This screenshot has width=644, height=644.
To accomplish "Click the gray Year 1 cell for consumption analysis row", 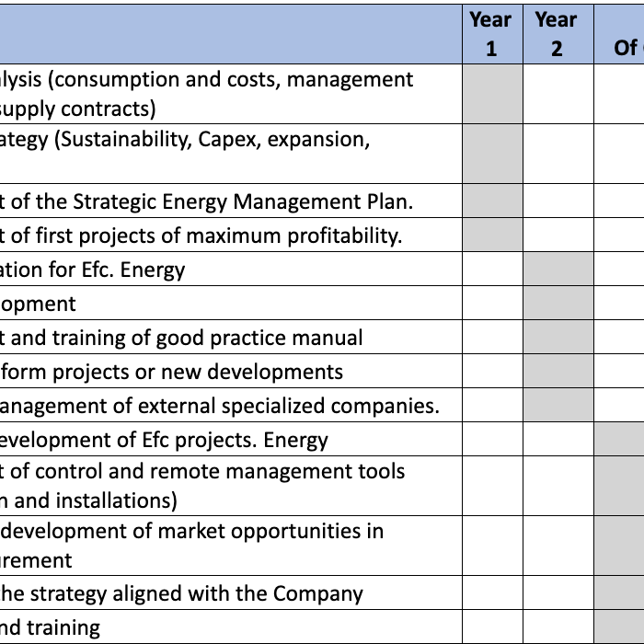I will click(x=492, y=94).
